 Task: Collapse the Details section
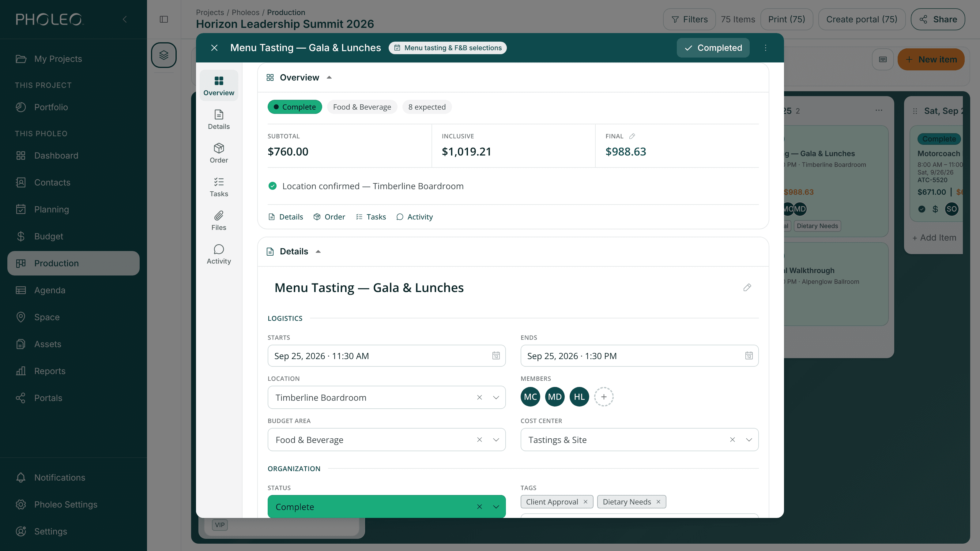pyautogui.click(x=318, y=251)
